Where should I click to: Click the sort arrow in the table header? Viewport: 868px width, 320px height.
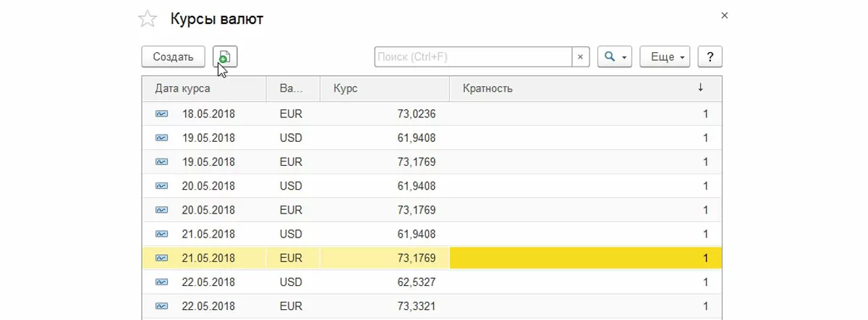click(x=700, y=88)
